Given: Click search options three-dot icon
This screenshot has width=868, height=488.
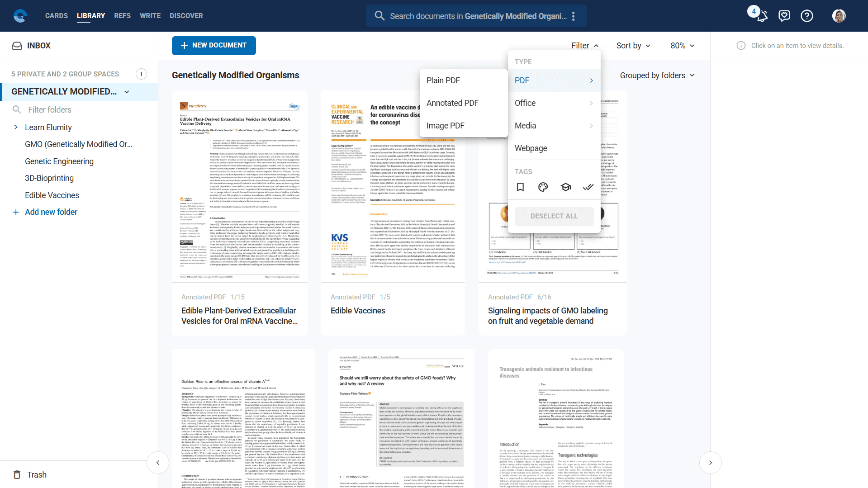Looking at the screenshot, I should pos(573,16).
